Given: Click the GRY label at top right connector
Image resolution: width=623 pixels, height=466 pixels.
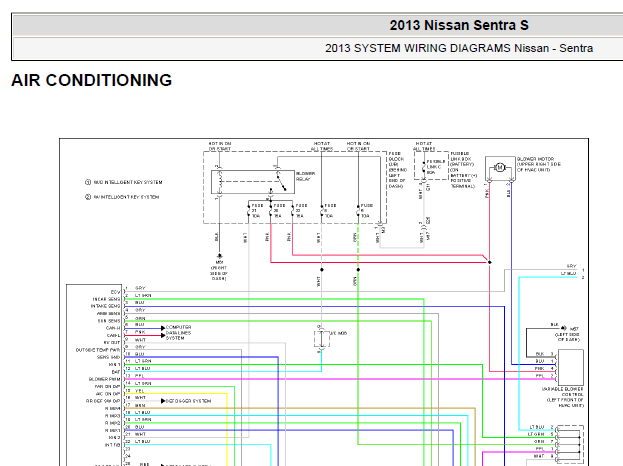Looking at the screenshot, I should [571, 266].
